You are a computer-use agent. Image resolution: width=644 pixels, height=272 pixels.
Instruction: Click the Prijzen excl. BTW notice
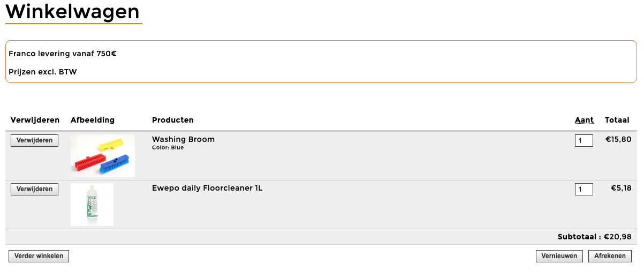click(43, 72)
